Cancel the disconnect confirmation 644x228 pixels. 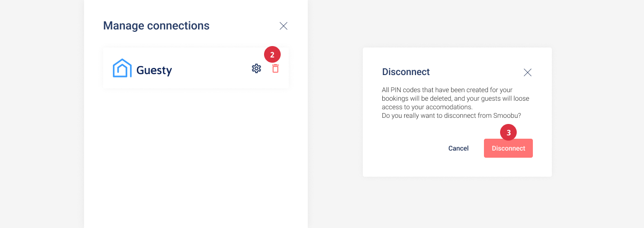tap(458, 148)
